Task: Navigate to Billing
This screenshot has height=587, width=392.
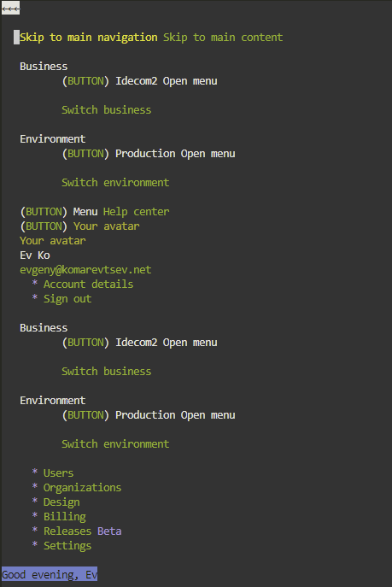Action: (x=65, y=517)
